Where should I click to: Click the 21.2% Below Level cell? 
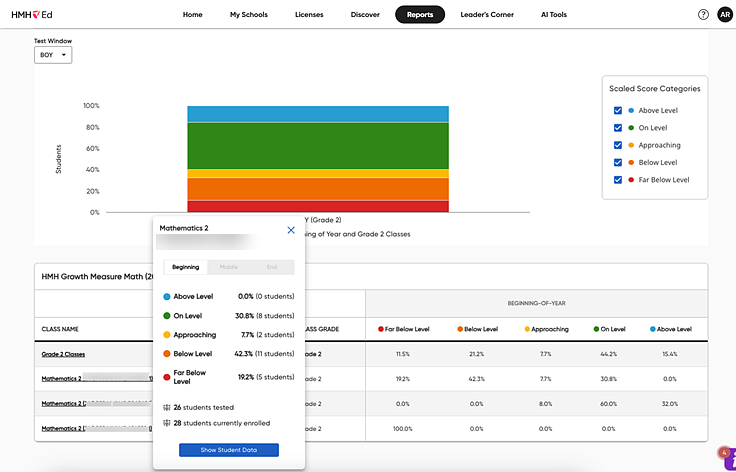pyautogui.click(x=476, y=354)
